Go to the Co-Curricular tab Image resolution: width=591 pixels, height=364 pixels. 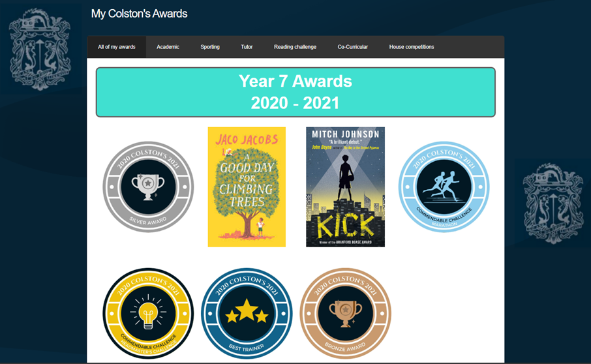pyautogui.click(x=353, y=47)
